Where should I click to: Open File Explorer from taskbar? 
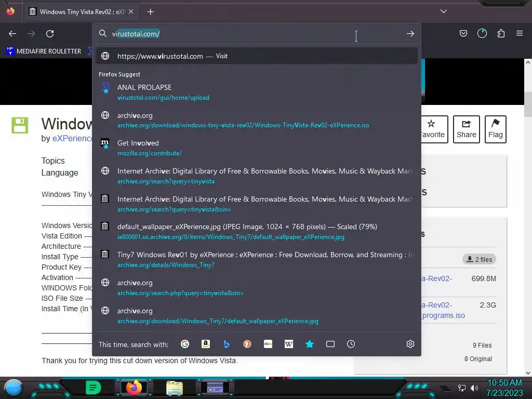(x=175, y=388)
